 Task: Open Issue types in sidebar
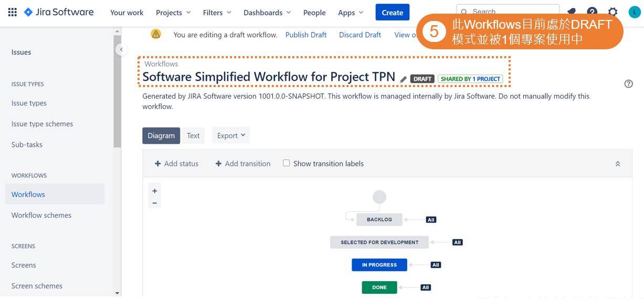tap(29, 103)
